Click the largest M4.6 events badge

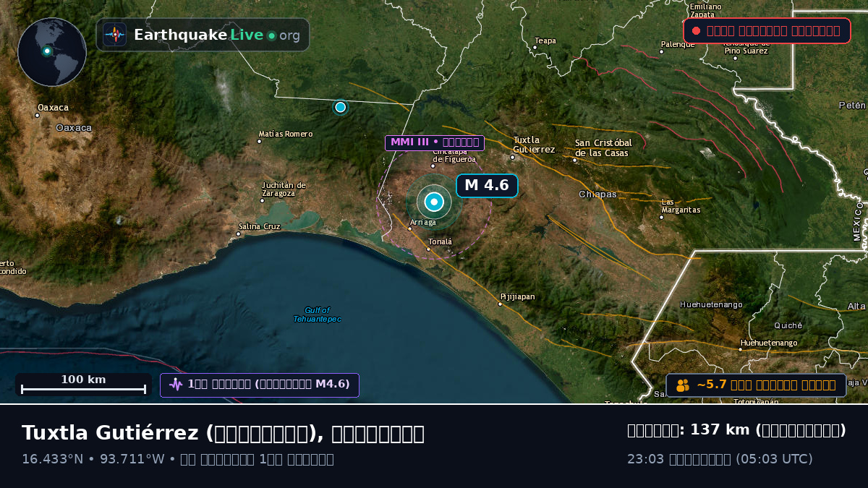260,385
